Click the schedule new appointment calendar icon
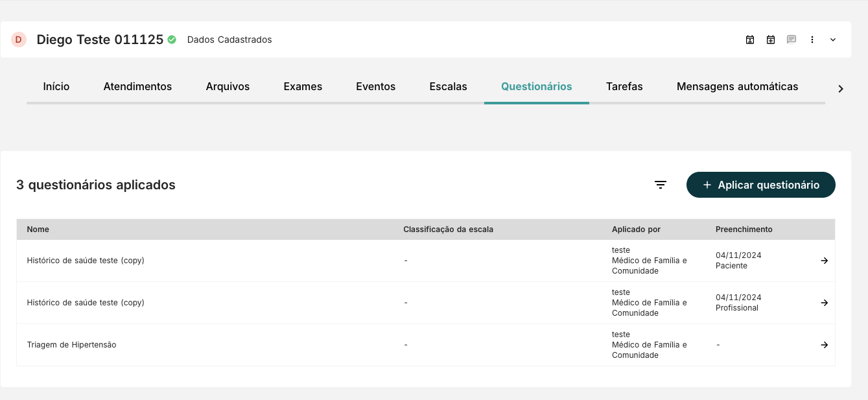868x400 pixels. tap(771, 40)
